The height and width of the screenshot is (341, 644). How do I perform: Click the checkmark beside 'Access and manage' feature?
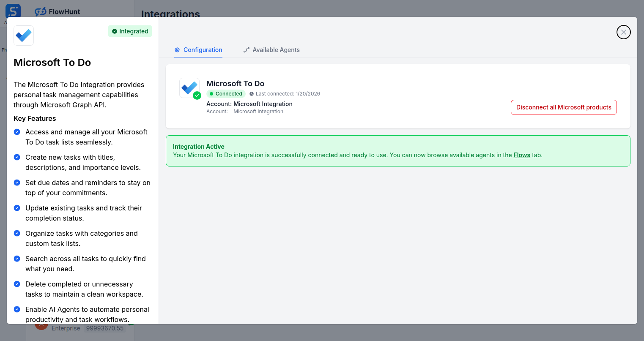click(16, 132)
